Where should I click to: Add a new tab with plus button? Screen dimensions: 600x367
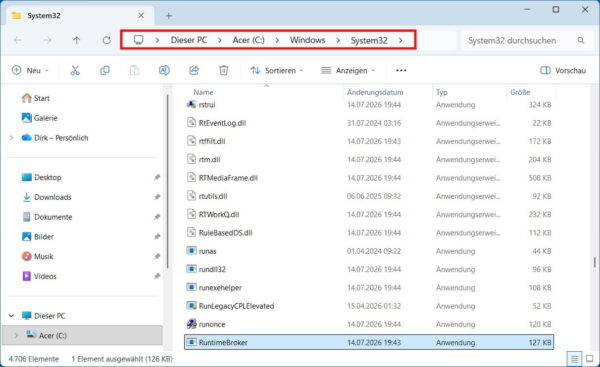coord(169,16)
